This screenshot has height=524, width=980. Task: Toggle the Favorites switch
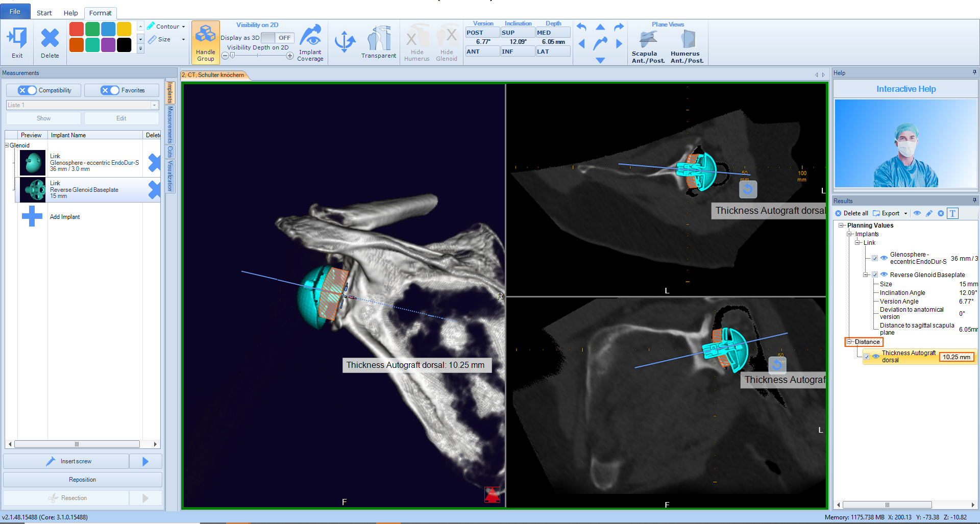pos(110,90)
